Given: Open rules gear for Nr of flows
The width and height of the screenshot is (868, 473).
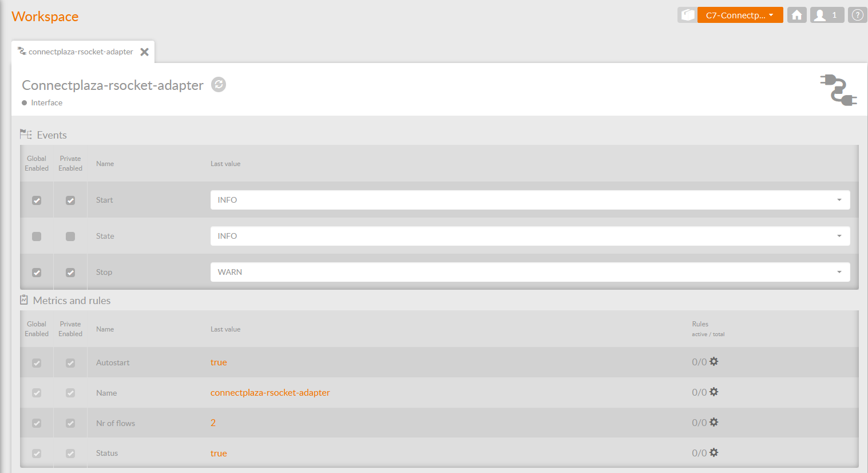Looking at the screenshot, I should (x=714, y=423).
